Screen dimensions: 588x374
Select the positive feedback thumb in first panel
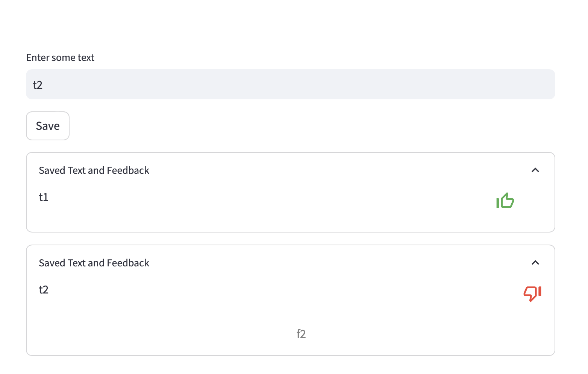[x=505, y=201]
